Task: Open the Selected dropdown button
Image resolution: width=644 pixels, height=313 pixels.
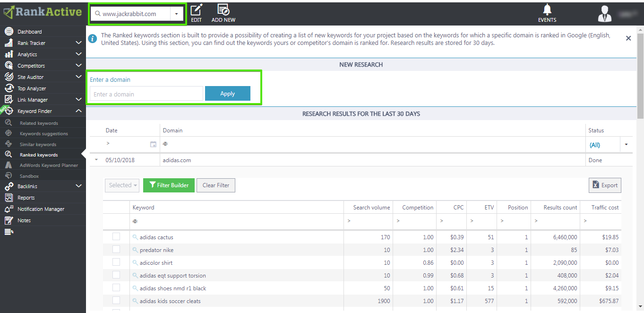Action: pyautogui.click(x=122, y=185)
